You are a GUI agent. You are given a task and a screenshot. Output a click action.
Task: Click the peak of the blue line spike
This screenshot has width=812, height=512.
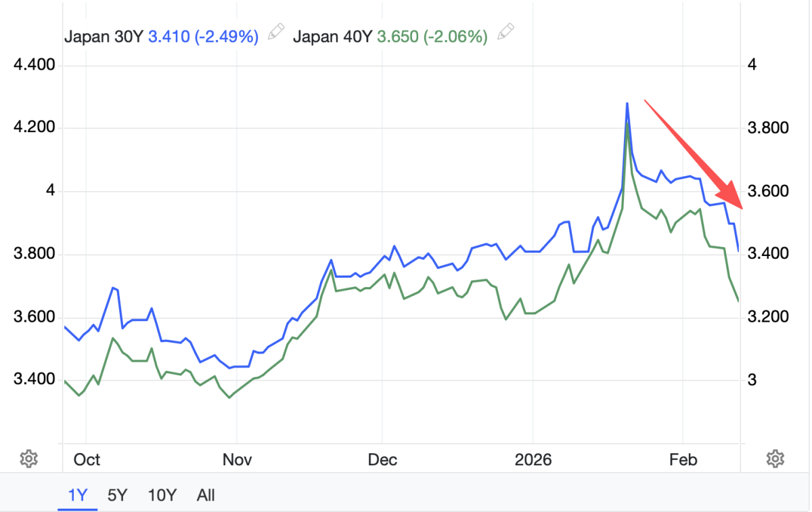[627, 104]
